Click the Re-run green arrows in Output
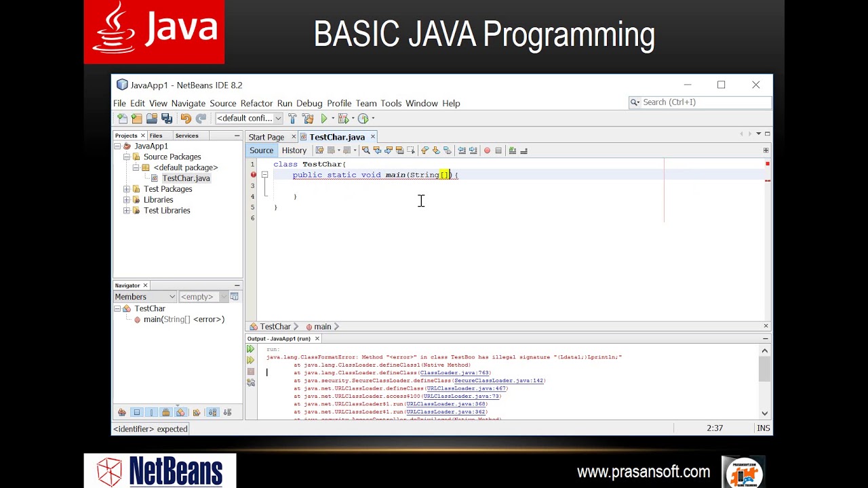This screenshot has height=488, width=868. [x=251, y=349]
